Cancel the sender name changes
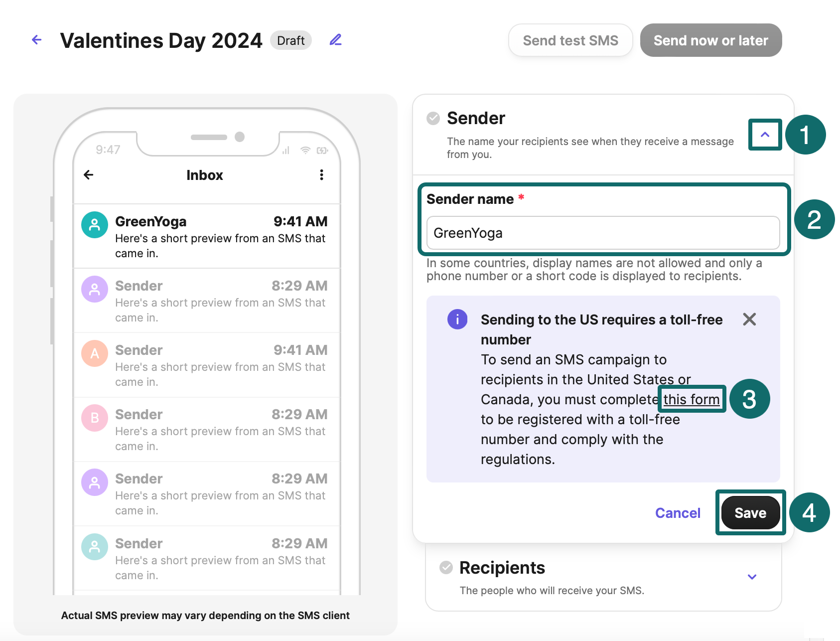 pos(677,513)
